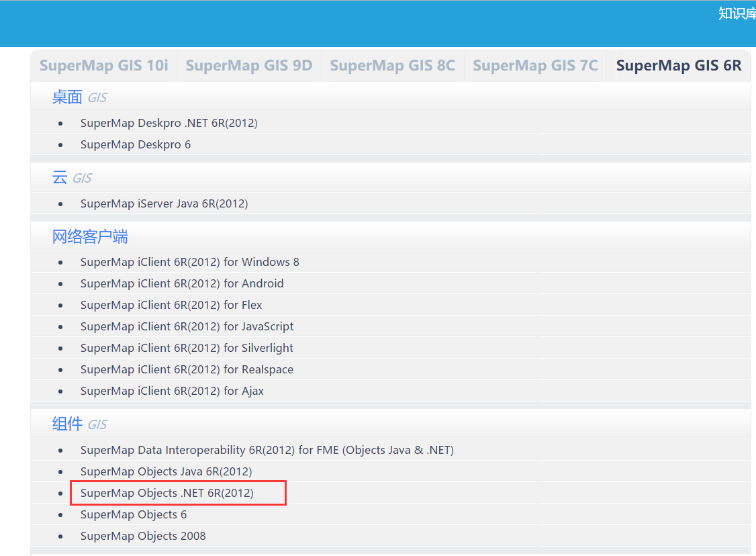Open SuperMap Data Interoperability 6R(2012) for FME
756x556 pixels.
267,450
